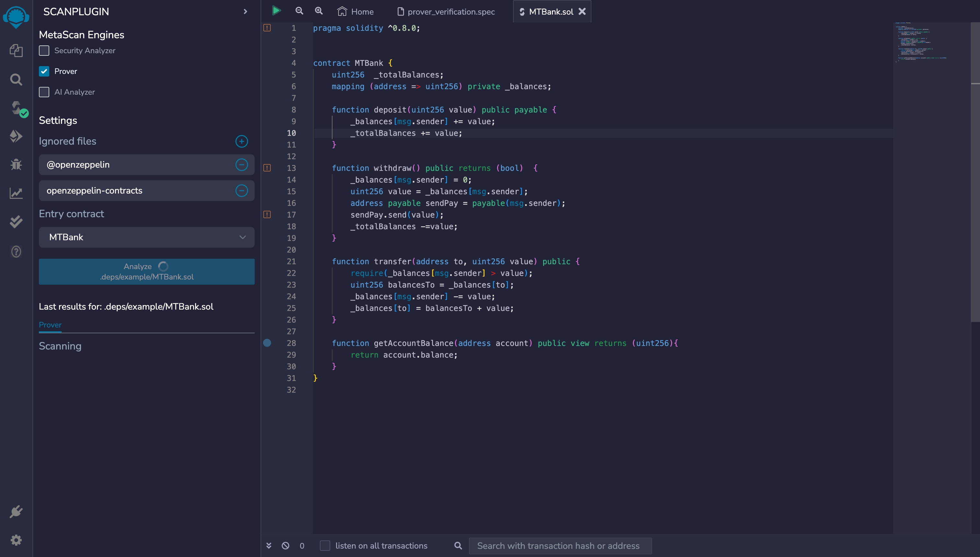The image size is (980, 557).
Task: Click the 'Last results for' label
Action: click(126, 306)
